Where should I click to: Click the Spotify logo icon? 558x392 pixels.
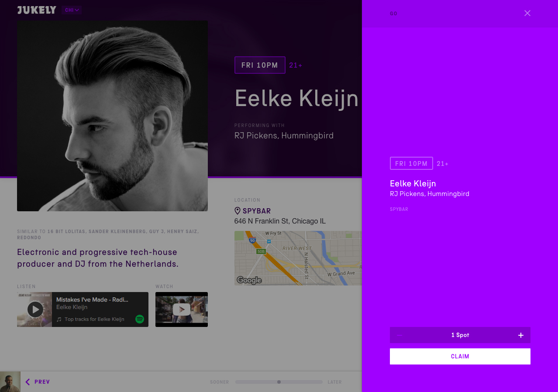pos(140,319)
